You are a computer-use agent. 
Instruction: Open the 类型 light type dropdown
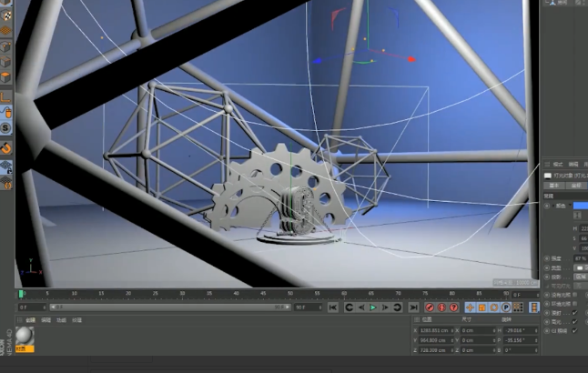(x=581, y=268)
